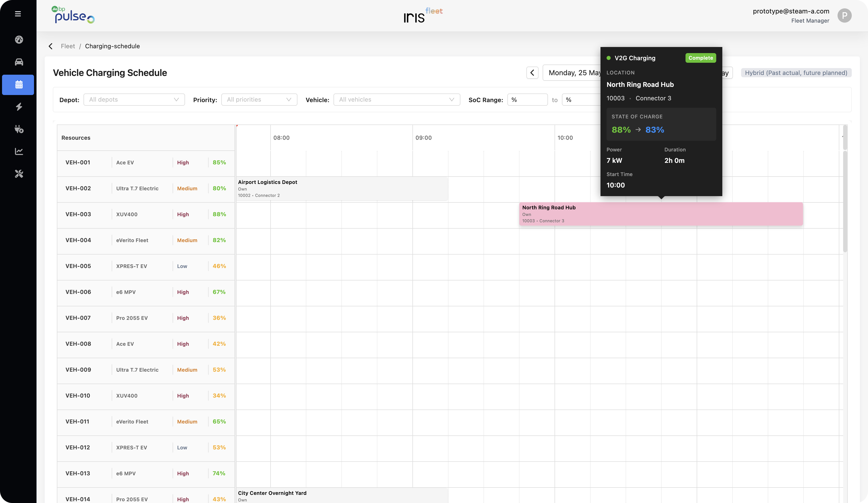Click the XUV400 model of VEH-010

coord(127,396)
